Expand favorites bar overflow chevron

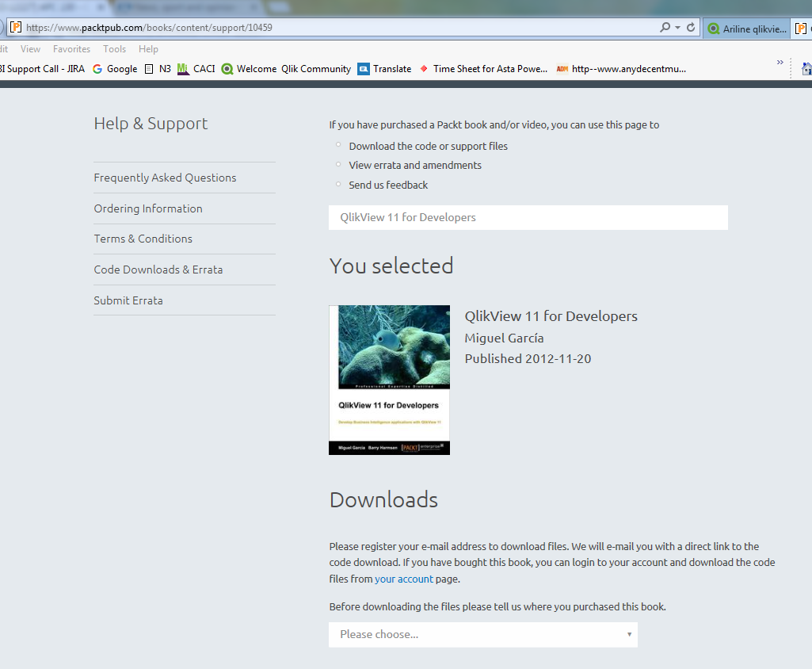[x=780, y=62]
